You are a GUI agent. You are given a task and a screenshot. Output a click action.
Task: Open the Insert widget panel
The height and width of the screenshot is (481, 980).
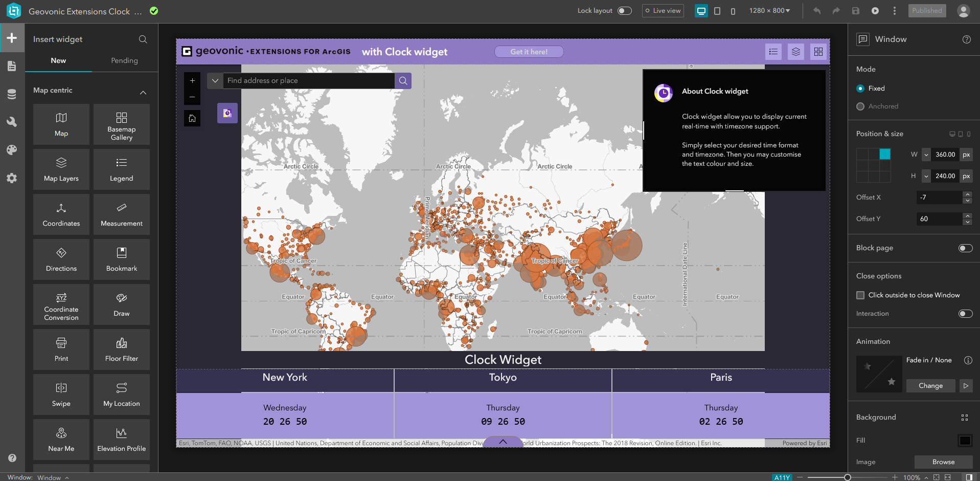click(12, 38)
